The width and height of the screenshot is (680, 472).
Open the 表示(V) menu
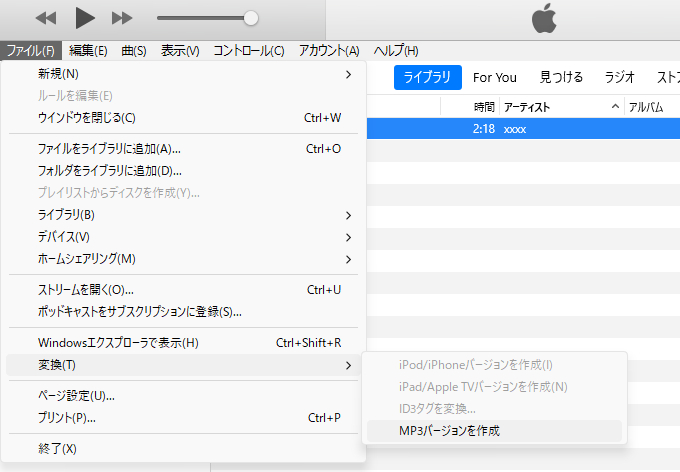click(180, 51)
